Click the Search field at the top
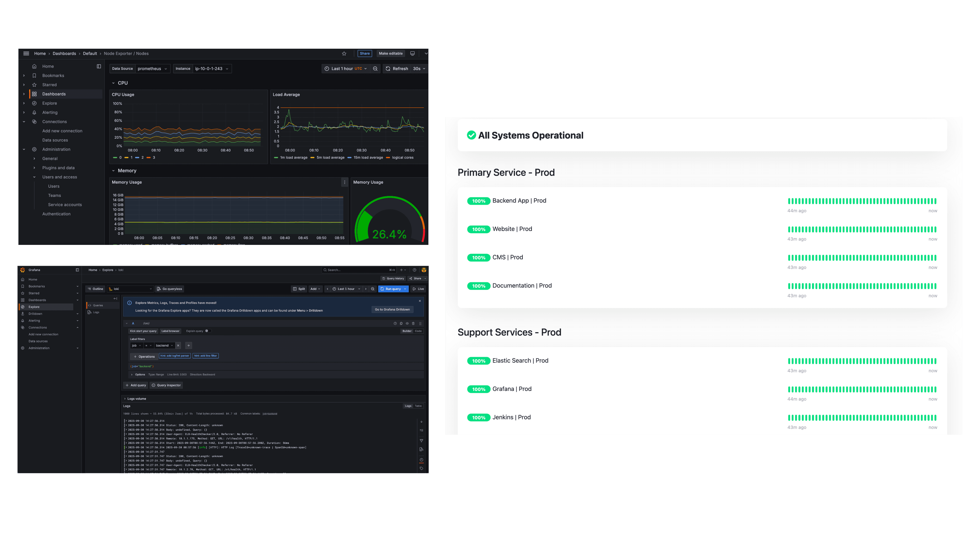This screenshot has height=551, width=980. tap(358, 270)
